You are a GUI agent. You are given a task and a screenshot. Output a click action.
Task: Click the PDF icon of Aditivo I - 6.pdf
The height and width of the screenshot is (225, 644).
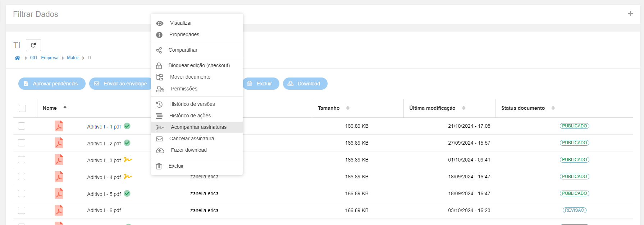point(59,210)
